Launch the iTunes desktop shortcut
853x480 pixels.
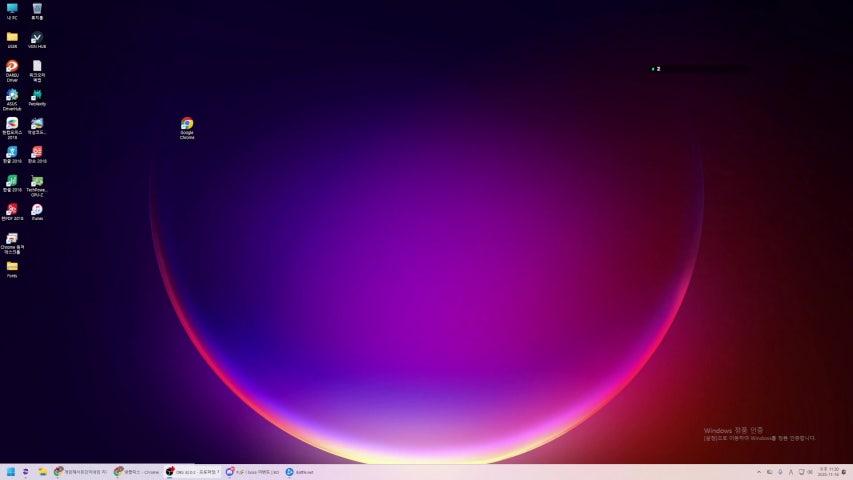tap(37, 210)
